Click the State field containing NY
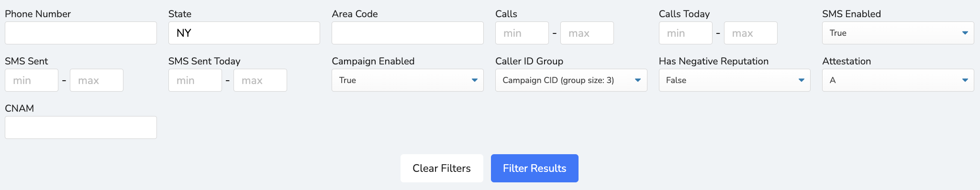The width and height of the screenshot is (980, 190). pos(244,33)
